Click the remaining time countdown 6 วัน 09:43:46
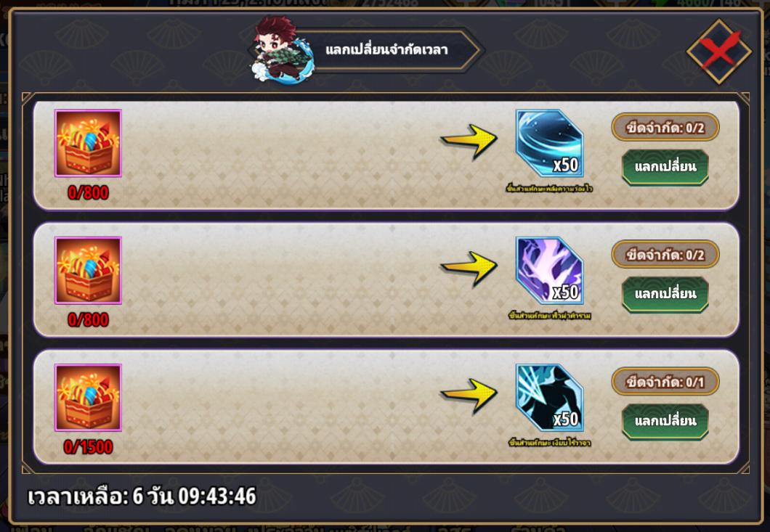Viewport: 770px width, 532px height. [x=194, y=496]
